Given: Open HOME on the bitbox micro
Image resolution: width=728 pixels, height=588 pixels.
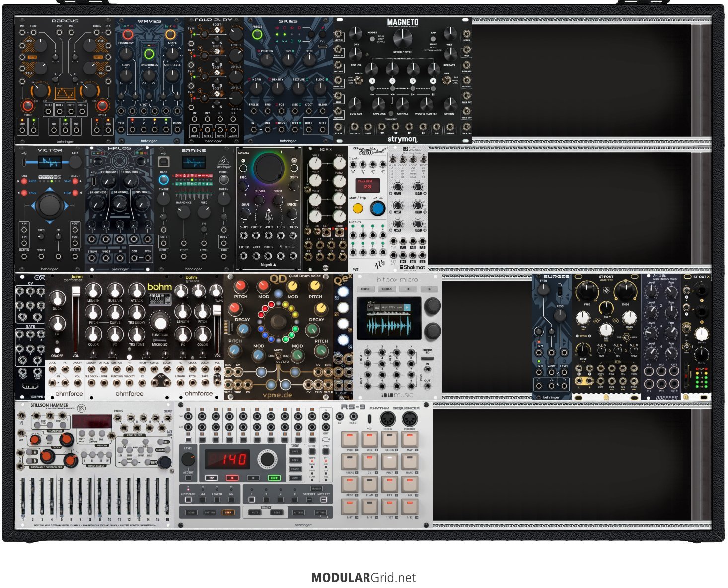Looking at the screenshot, I should click(x=365, y=289).
